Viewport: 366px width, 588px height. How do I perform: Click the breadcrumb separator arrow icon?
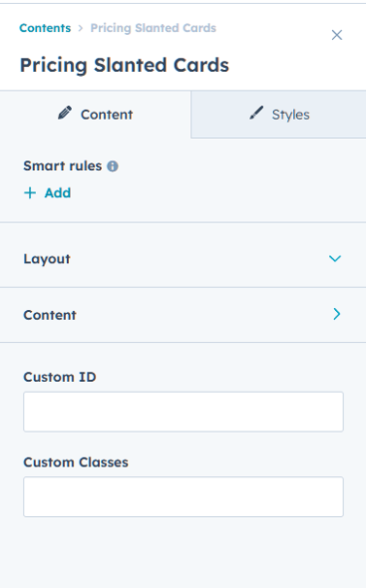tap(81, 28)
